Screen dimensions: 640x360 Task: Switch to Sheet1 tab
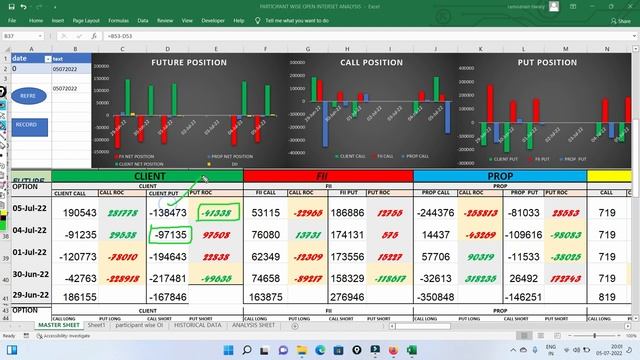pyautogui.click(x=96, y=325)
